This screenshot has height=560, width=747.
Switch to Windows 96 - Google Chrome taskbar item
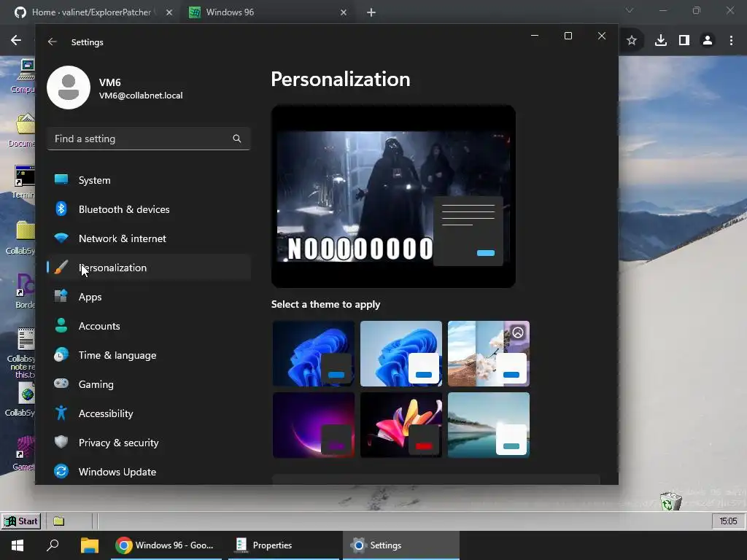pos(166,545)
